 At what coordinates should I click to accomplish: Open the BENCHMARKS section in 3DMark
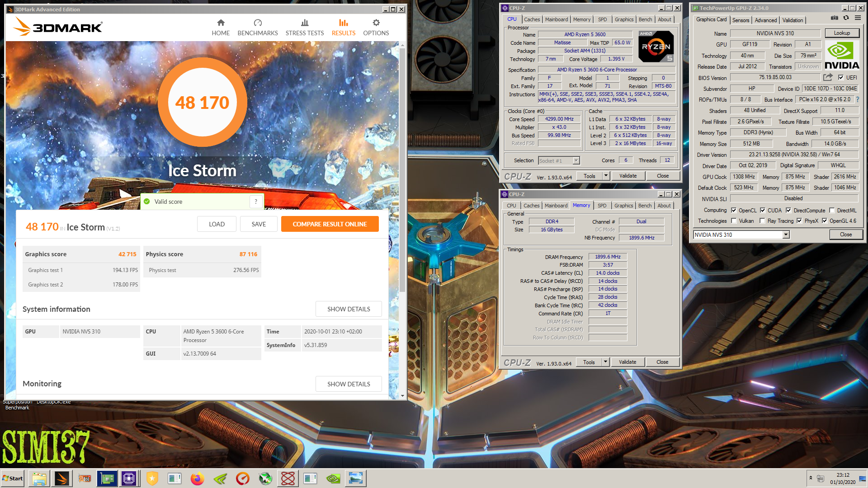point(258,28)
